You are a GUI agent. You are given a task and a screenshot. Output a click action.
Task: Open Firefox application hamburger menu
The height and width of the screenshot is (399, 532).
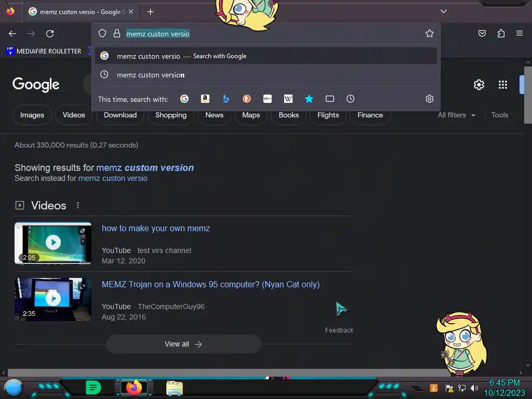coord(520,33)
